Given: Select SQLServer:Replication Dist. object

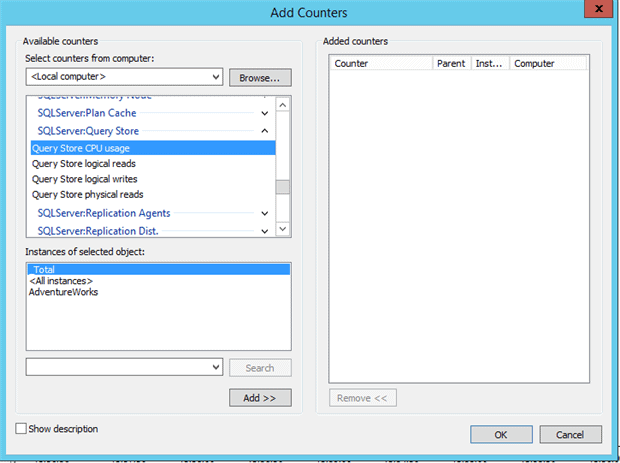Looking at the screenshot, I should pos(98,231).
